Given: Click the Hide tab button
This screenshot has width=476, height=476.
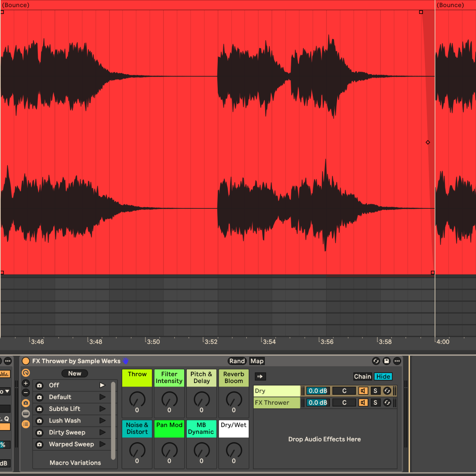Looking at the screenshot, I should pyautogui.click(x=383, y=377).
